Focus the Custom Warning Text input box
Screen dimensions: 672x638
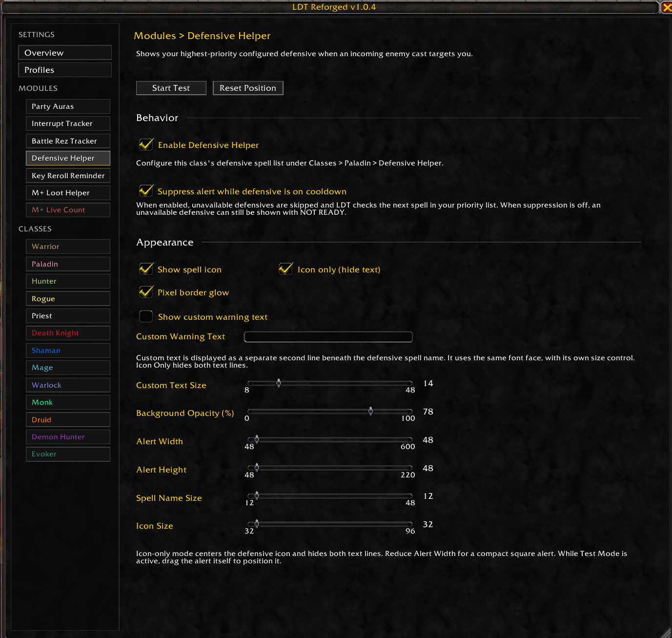click(328, 337)
